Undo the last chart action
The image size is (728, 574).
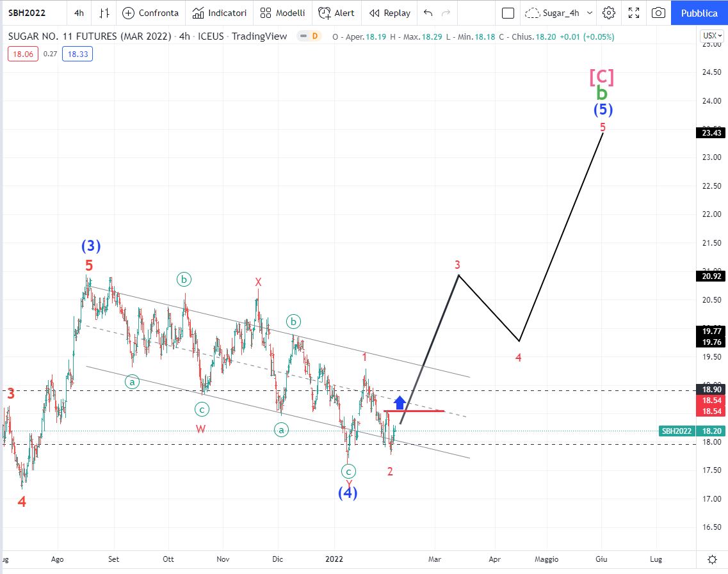point(428,13)
